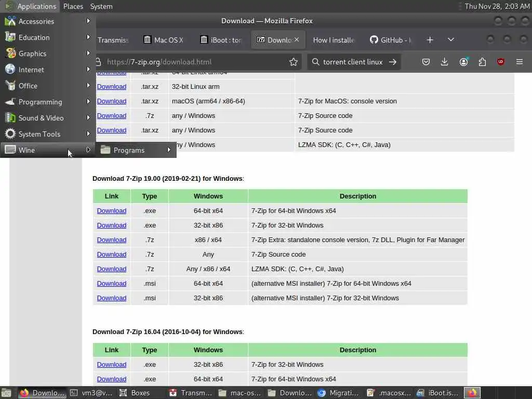Switch to Migration Chromium taskbar button
This screenshot has width=532, height=399.
click(x=339, y=393)
